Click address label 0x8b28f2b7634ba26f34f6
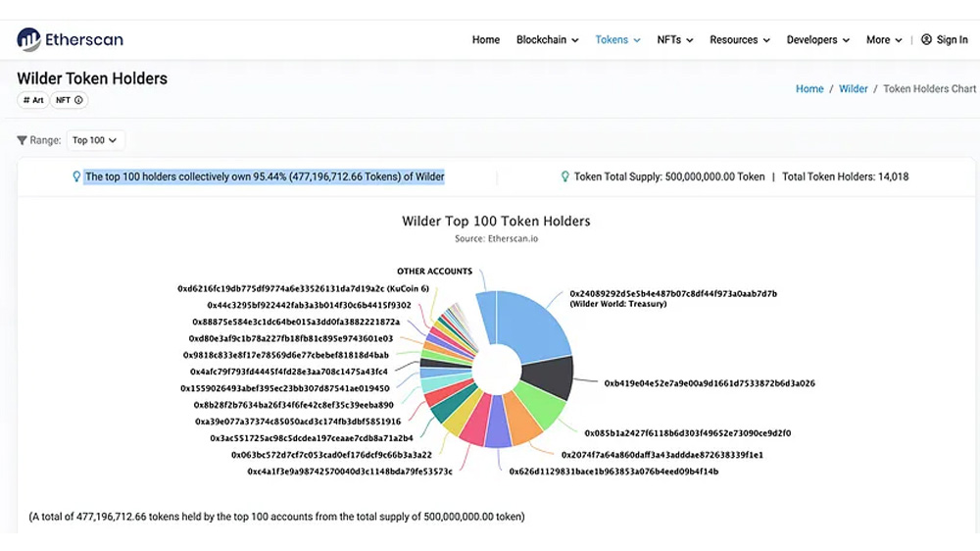This screenshot has width=980, height=551. 293,405
